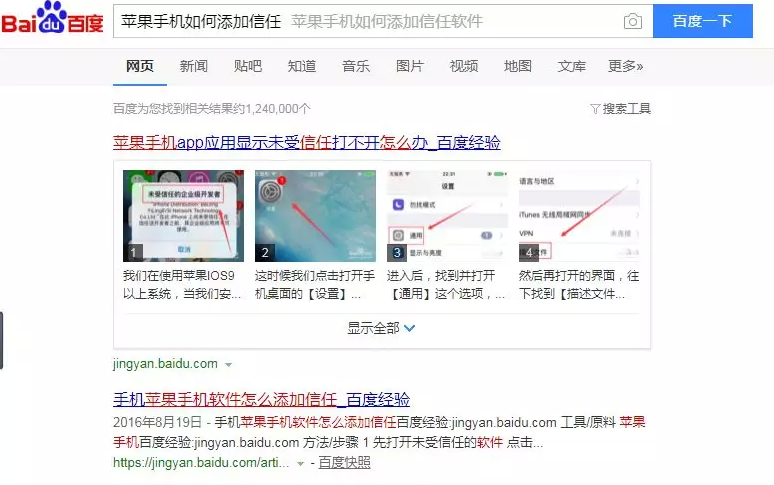The image size is (774, 485).
Task: Open first result about 未受信任 apps
Action: click(x=306, y=143)
